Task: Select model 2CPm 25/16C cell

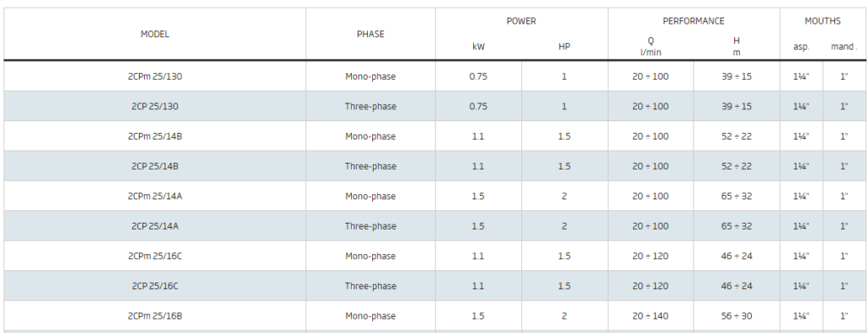Action: tap(155, 256)
